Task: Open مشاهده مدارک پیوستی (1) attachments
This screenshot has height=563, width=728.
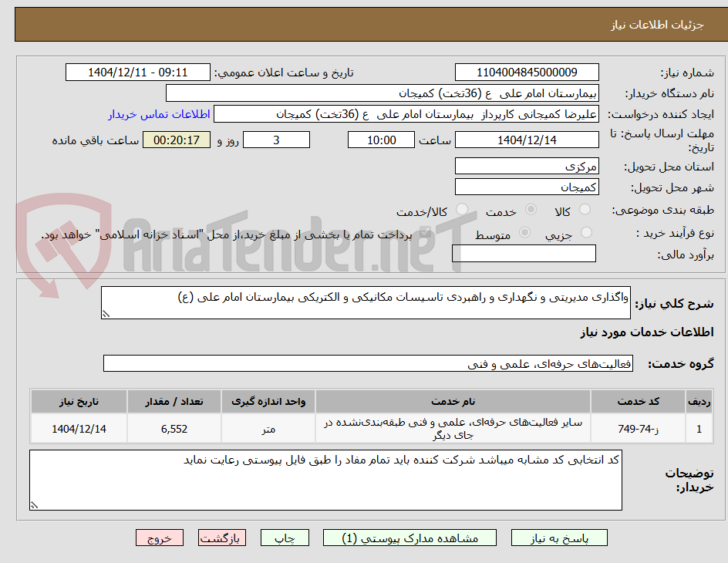Action: pyautogui.click(x=410, y=538)
